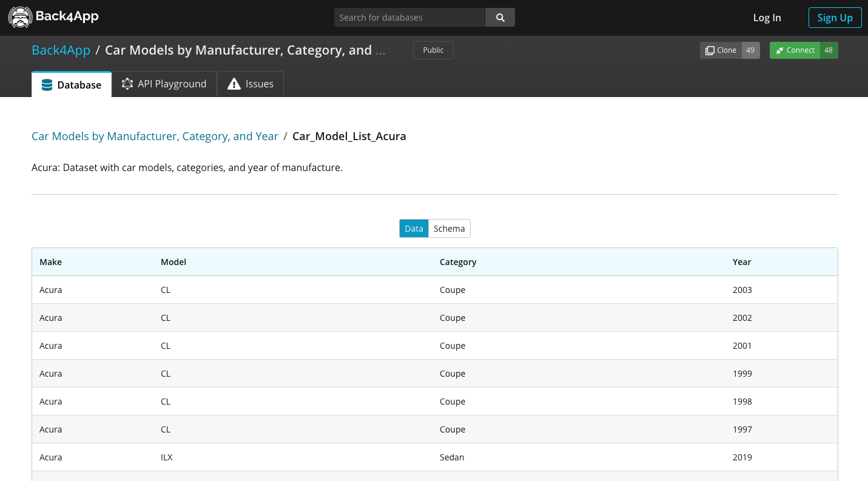Click the Category column header
The image size is (868, 481).
[x=458, y=262]
